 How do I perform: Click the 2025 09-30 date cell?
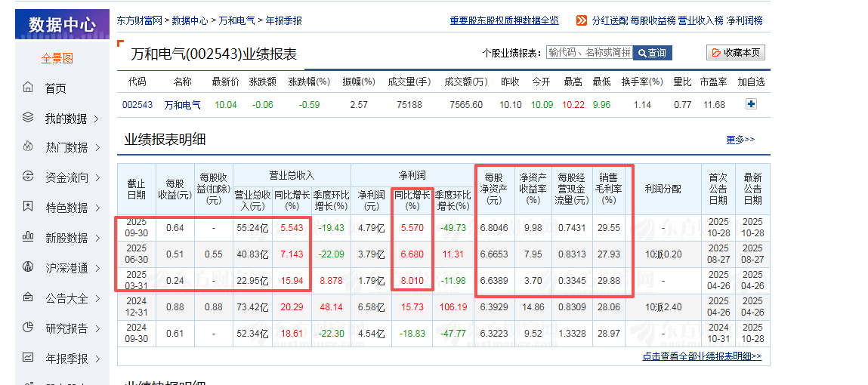(x=136, y=226)
